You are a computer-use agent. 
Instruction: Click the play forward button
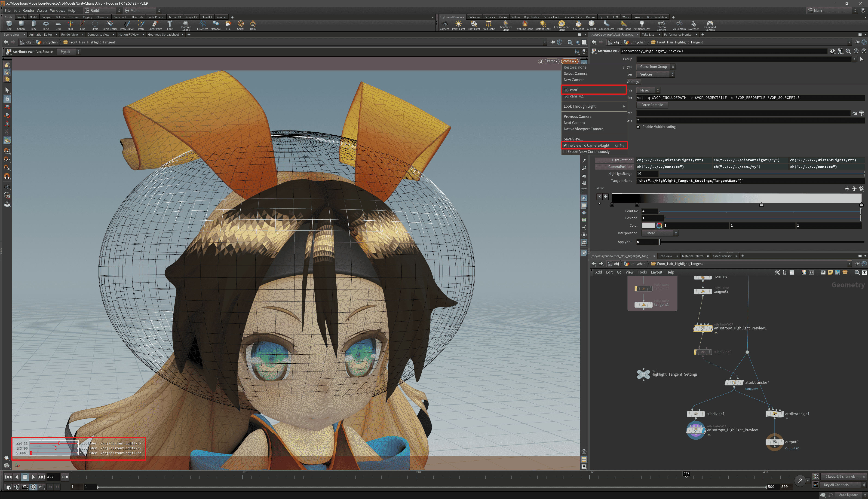click(33, 477)
